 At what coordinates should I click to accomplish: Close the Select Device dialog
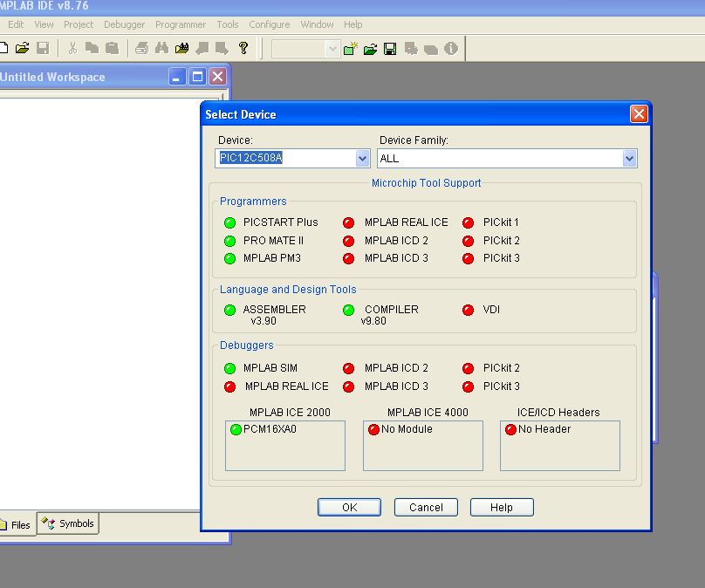(x=639, y=113)
